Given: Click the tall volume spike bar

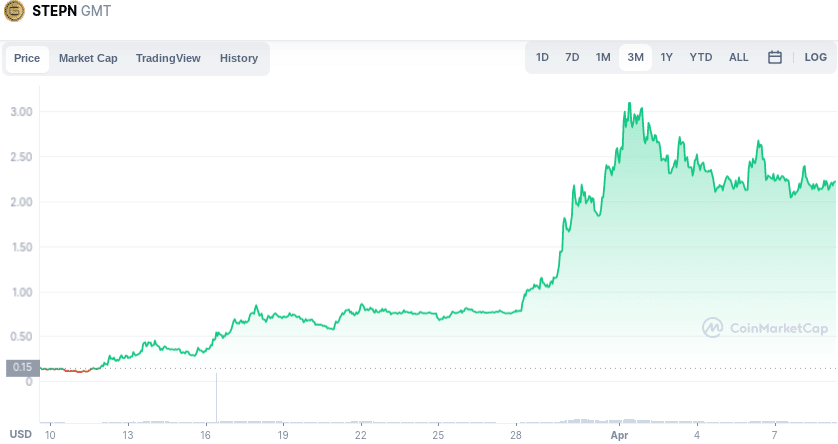Looking at the screenshot, I should tap(216, 398).
